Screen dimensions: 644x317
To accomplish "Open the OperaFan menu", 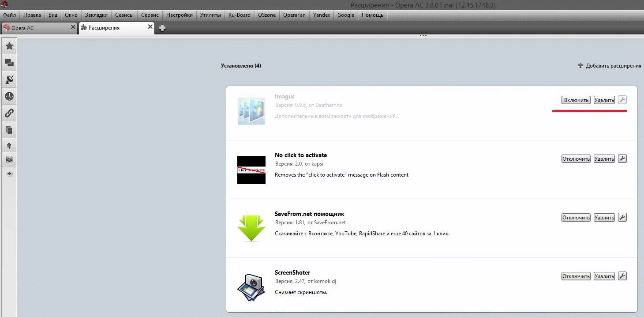I will pyautogui.click(x=294, y=15).
